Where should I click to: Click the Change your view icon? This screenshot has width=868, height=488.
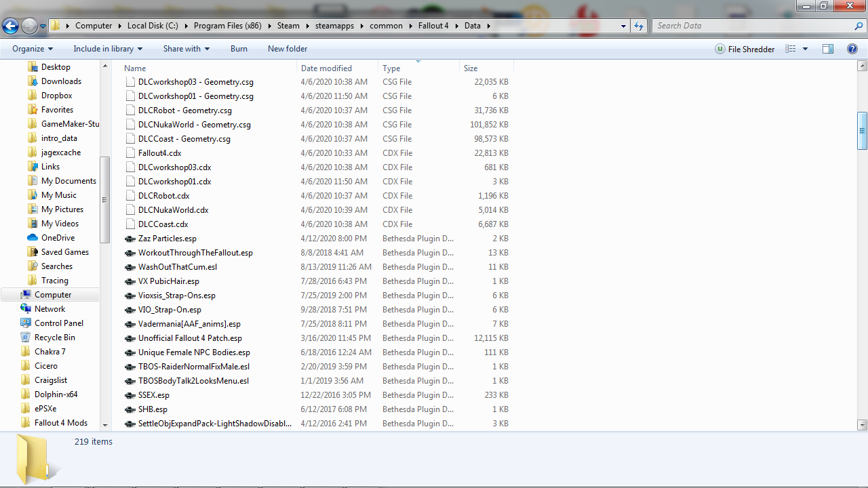pos(790,49)
